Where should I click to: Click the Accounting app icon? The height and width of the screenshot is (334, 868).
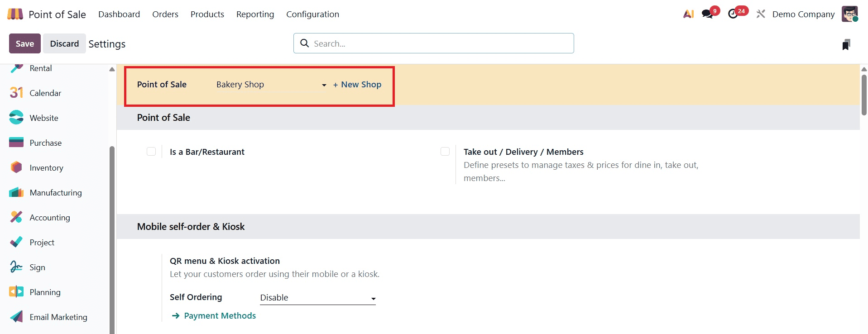(16, 217)
